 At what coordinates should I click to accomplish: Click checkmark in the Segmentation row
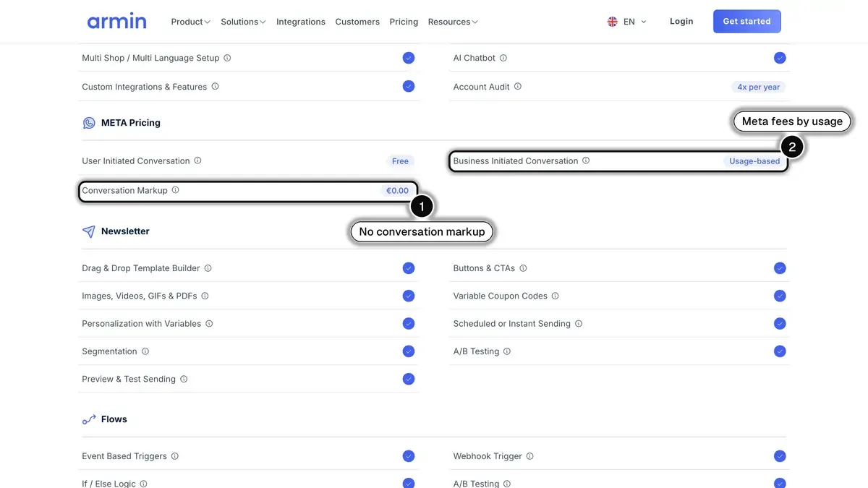pyautogui.click(x=409, y=351)
